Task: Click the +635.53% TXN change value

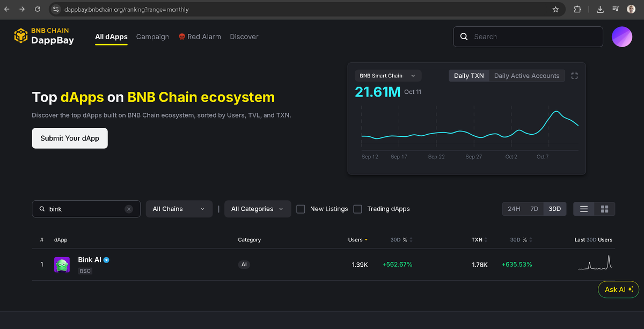Action: coord(517,265)
